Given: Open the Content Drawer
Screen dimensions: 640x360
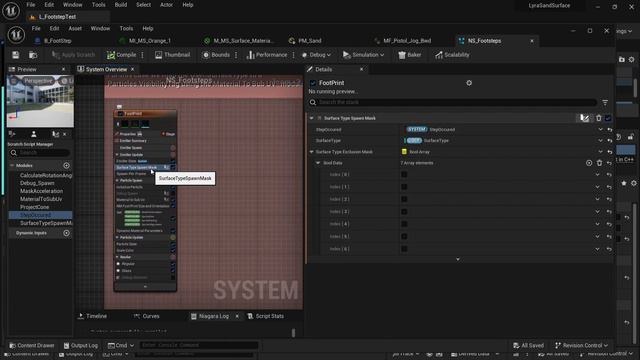Looking at the screenshot, I should point(31,345).
